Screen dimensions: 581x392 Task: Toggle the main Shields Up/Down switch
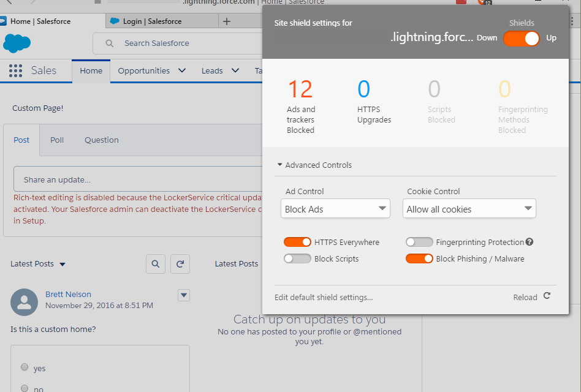tap(522, 38)
